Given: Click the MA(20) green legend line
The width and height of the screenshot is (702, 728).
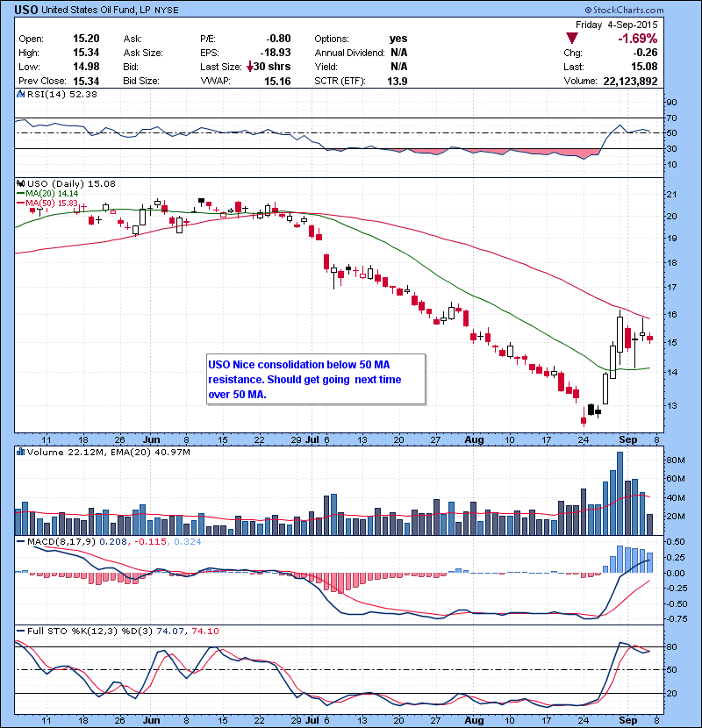Looking at the screenshot, I should [20, 194].
